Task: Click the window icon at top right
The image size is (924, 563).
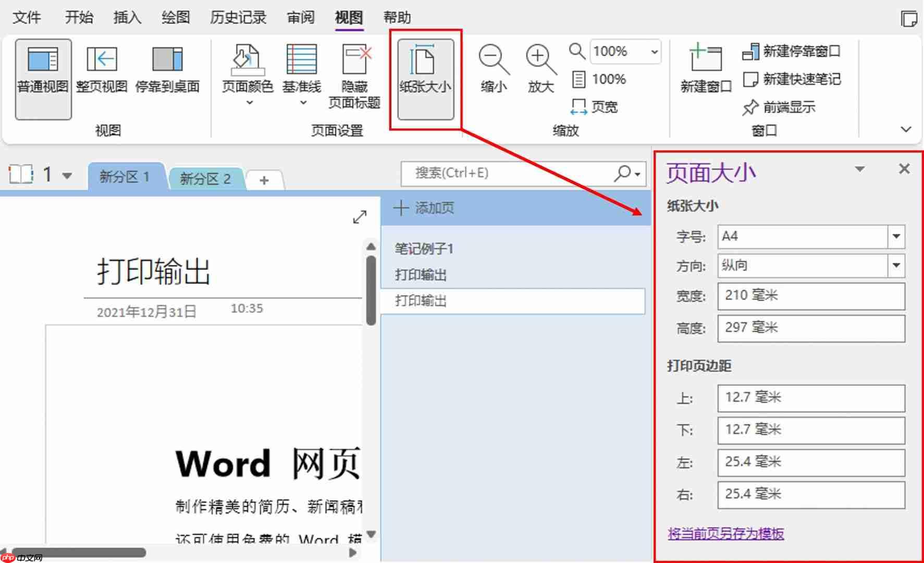Action: 909,19
